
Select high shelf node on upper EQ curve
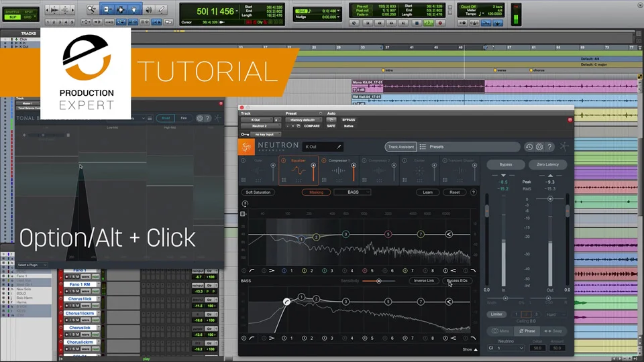pos(449,234)
